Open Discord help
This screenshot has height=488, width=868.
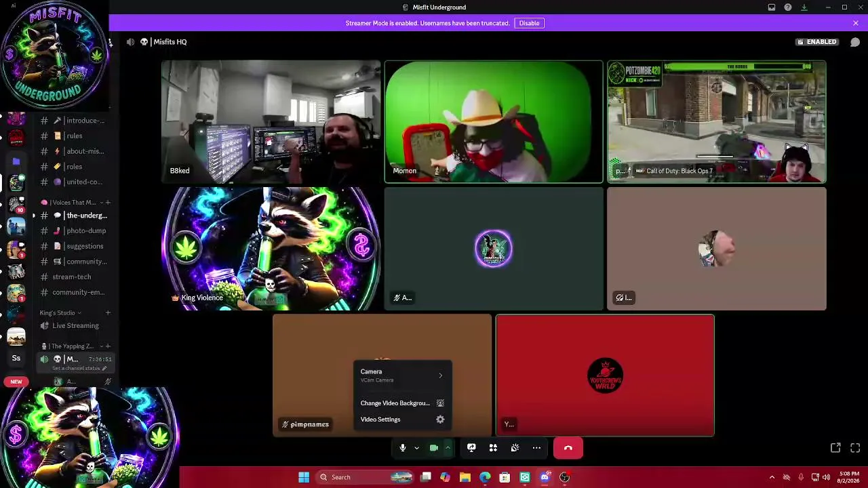(788, 7)
